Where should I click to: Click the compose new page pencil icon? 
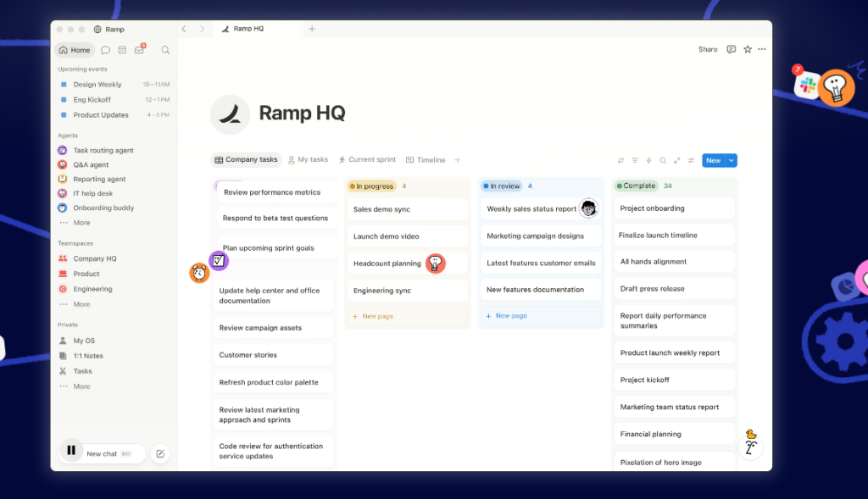click(x=160, y=453)
